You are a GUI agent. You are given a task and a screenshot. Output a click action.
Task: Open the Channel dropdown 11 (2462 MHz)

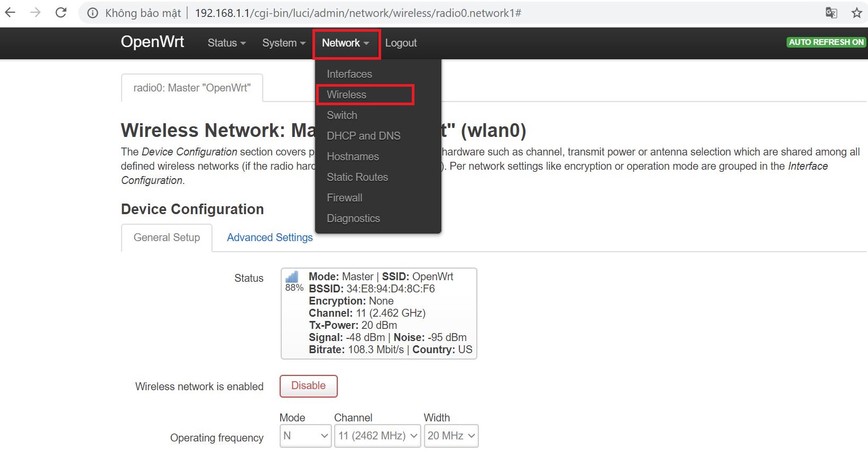click(377, 436)
